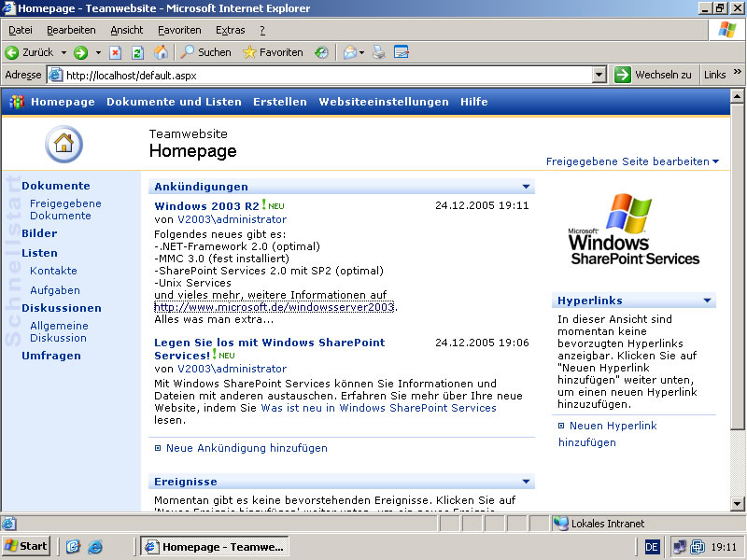Expand the Ankündigungen web part menu arrow
This screenshot has height=560, width=747.
pyautogui.click(x=527, y=187)
